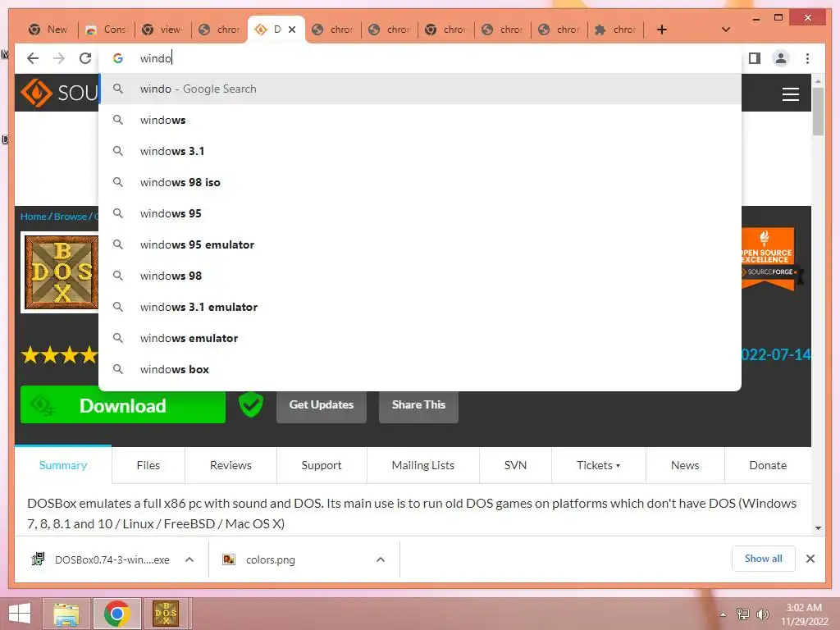This screenshot has width=840, height=630.
Task: Click the Show all downloads button
Action: click(764, 559)
